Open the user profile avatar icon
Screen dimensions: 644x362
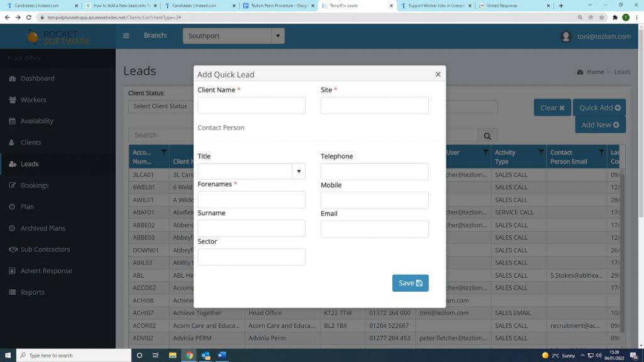[566, 36]
